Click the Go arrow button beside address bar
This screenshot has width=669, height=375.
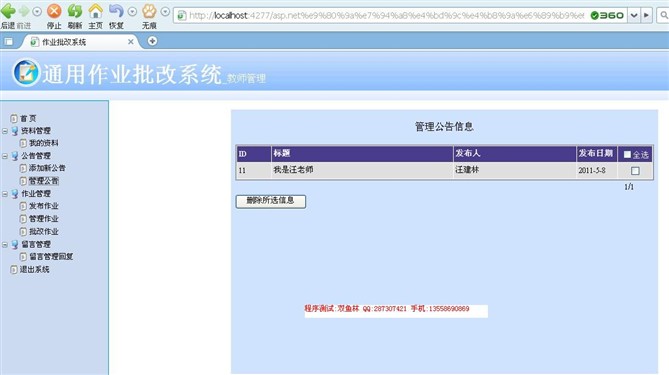[x=646, y=15]
